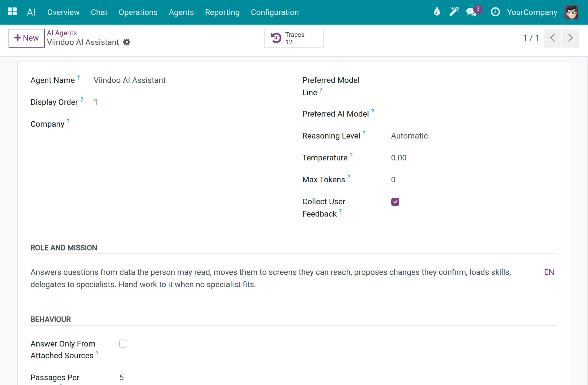Open Traces history stat button

[x=294, y=38]
